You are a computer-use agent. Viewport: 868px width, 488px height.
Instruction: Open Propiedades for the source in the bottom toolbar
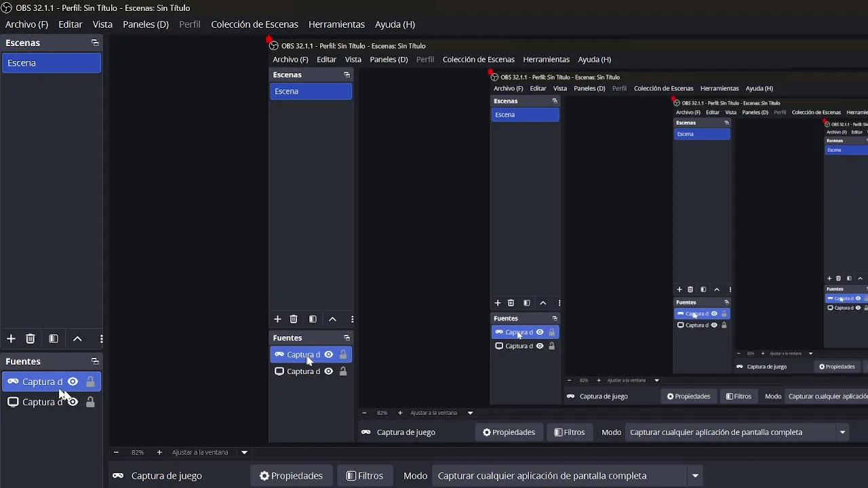tap(291, 476)
